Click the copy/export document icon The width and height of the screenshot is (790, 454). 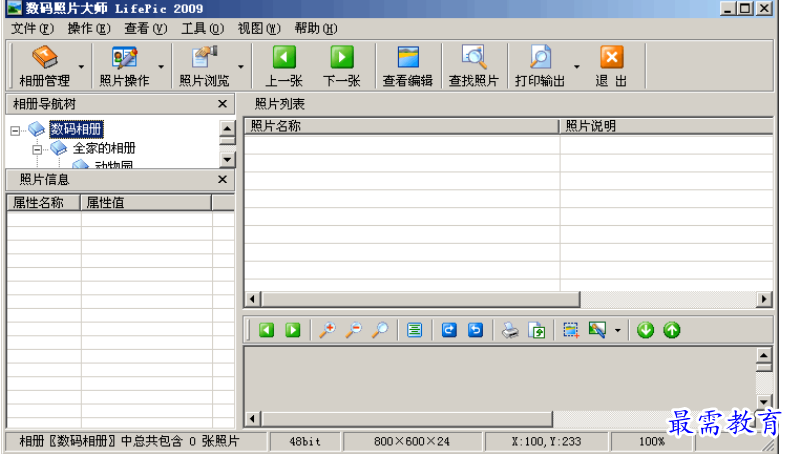(x=537, y=330)
